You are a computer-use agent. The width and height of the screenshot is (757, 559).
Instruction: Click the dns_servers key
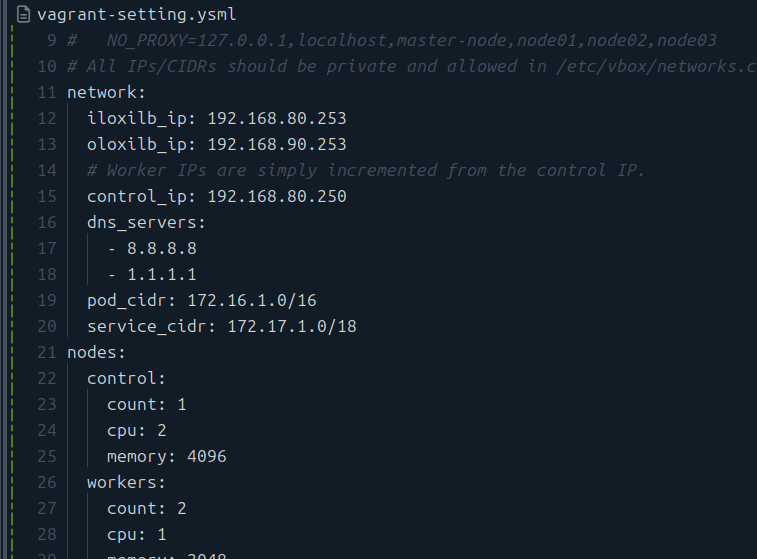146,222
